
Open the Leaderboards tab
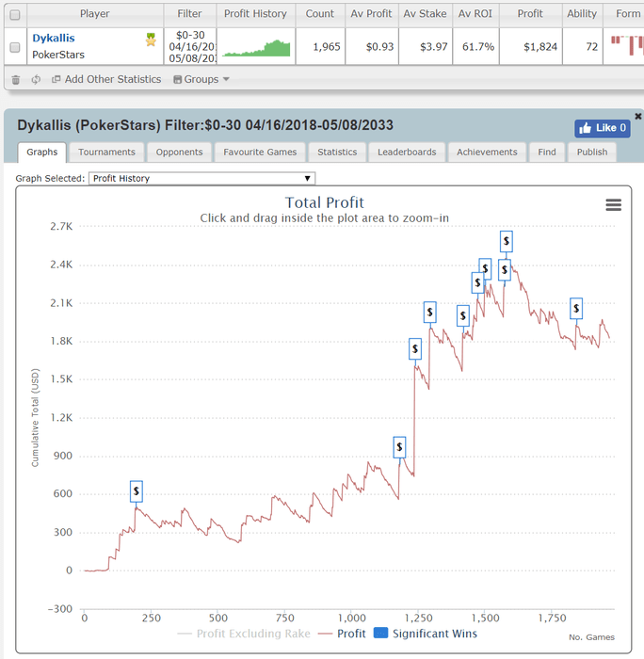point(407,153)
